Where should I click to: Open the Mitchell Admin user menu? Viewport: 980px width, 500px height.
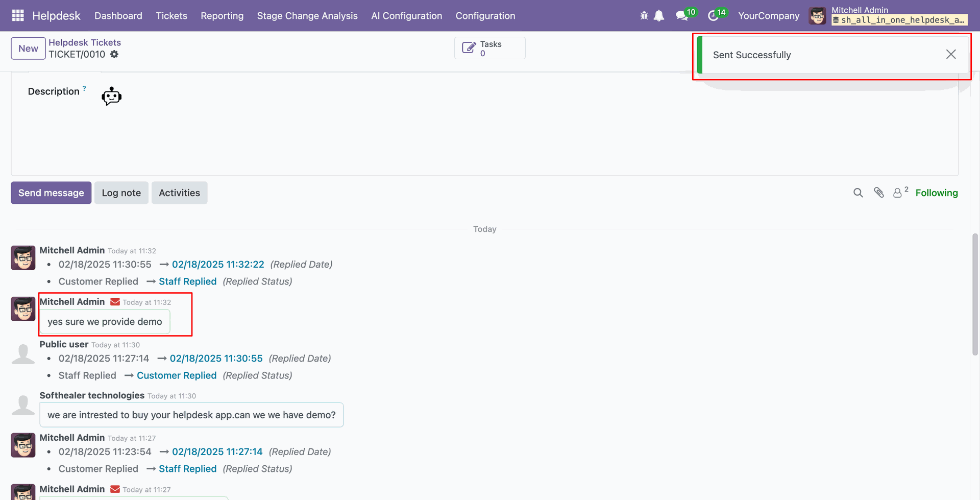(888, 15)
